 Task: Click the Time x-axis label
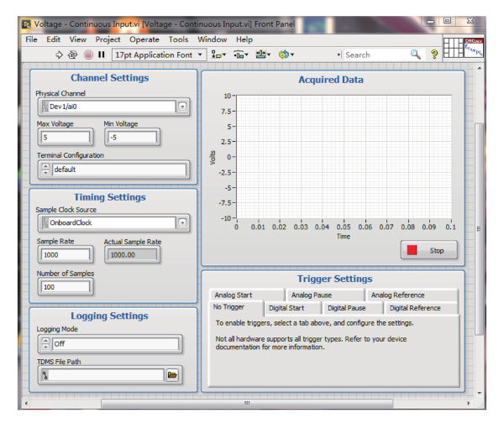(344, 237)
